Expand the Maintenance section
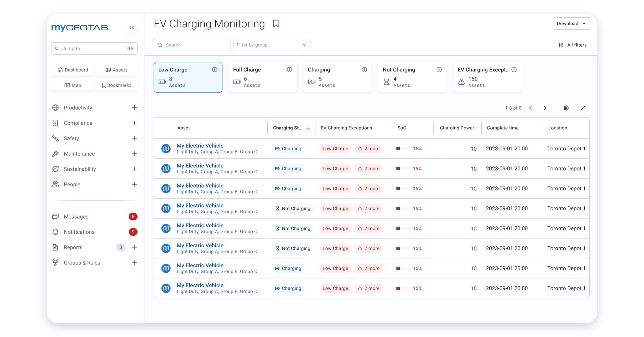Screen dimensions: 644x337 (135, 154)
